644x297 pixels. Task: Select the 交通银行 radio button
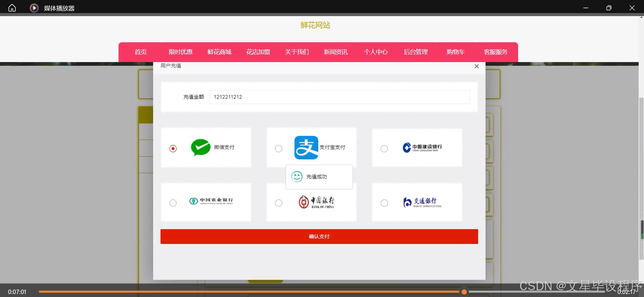point(384,203)
